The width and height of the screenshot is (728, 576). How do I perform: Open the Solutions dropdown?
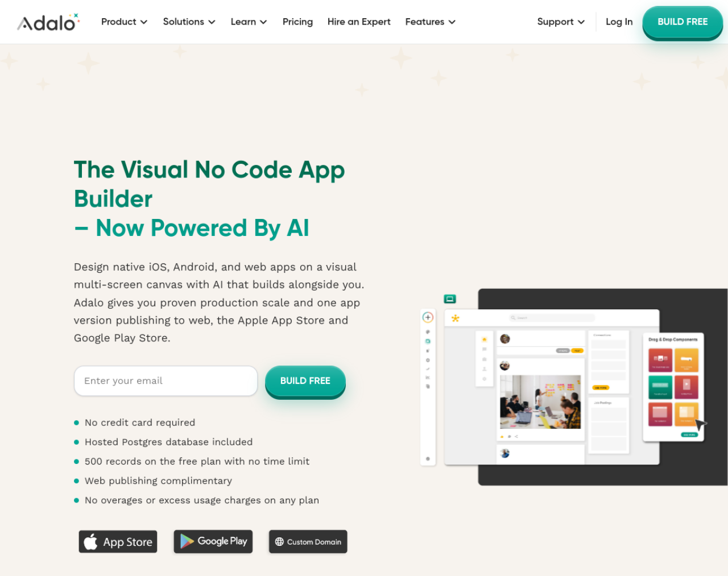tap(189, 22)
